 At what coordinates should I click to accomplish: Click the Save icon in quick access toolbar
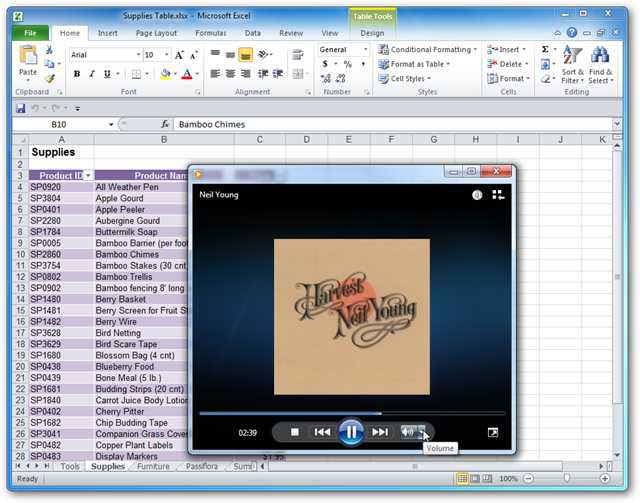pyautogui.click(x=20, y=108)
